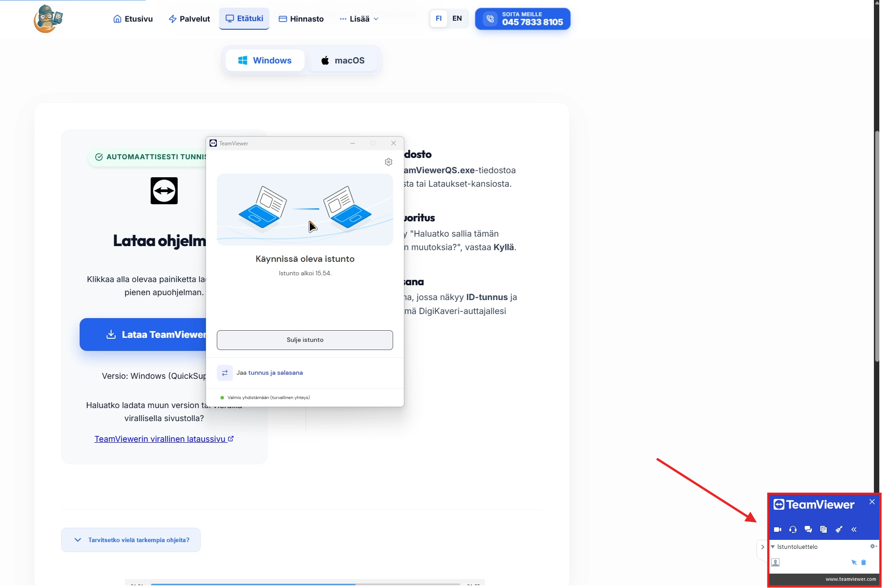The height and width of the screenshot is (588, 882).
Task: Click the session illustration in TeamViewer window
Action: (305, 210)
